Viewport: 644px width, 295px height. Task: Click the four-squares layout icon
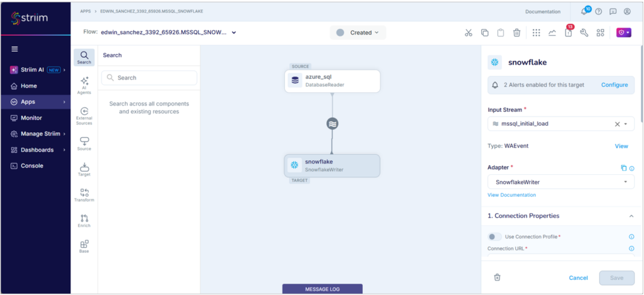pyautogui.click(x=601, y=33)
